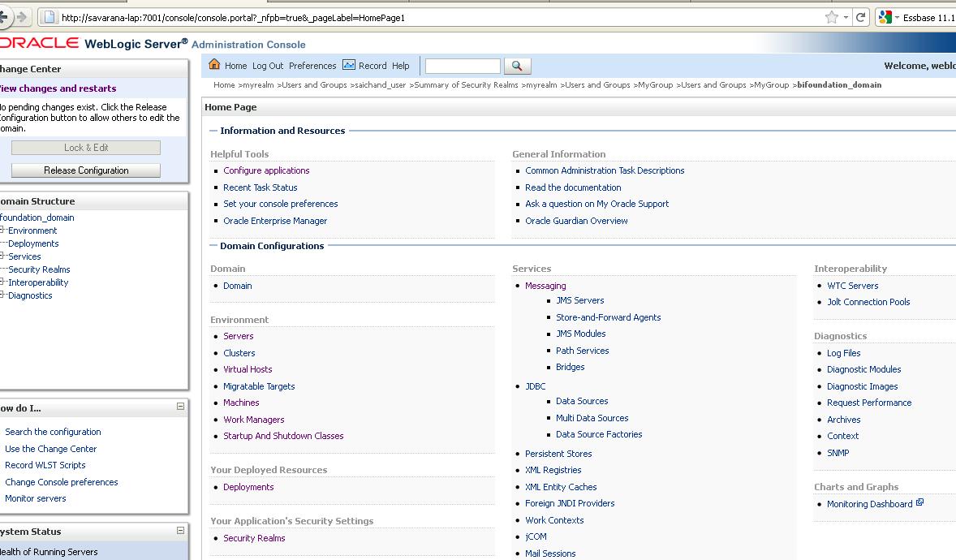Open Recent Task Status link
The image size is (956, 560).
tap(261, 187)
